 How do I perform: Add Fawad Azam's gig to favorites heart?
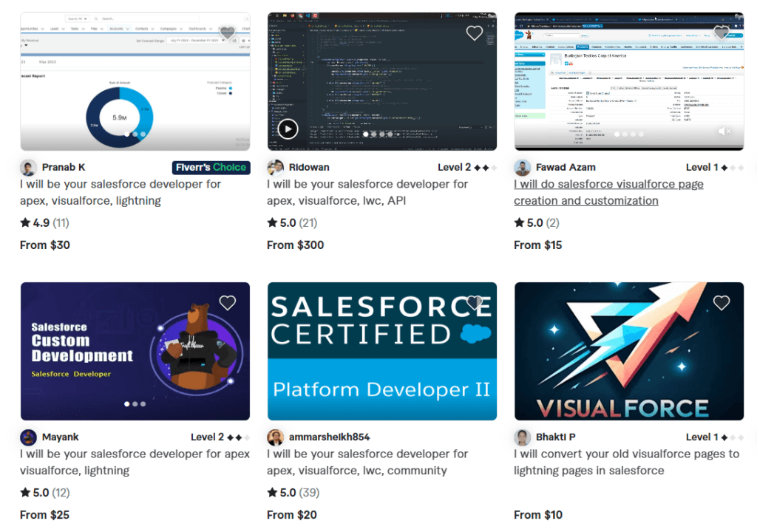click(x=722, y=33)
